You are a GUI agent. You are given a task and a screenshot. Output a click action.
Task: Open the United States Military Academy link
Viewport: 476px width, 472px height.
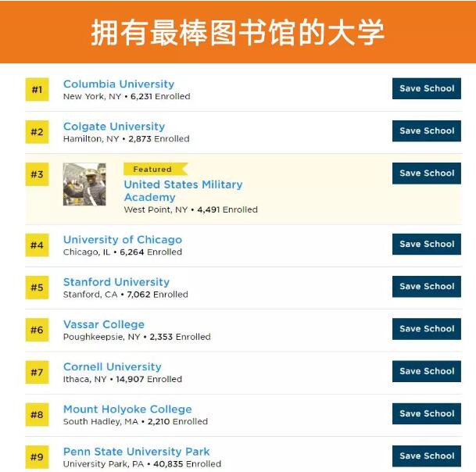pos(184,191)
